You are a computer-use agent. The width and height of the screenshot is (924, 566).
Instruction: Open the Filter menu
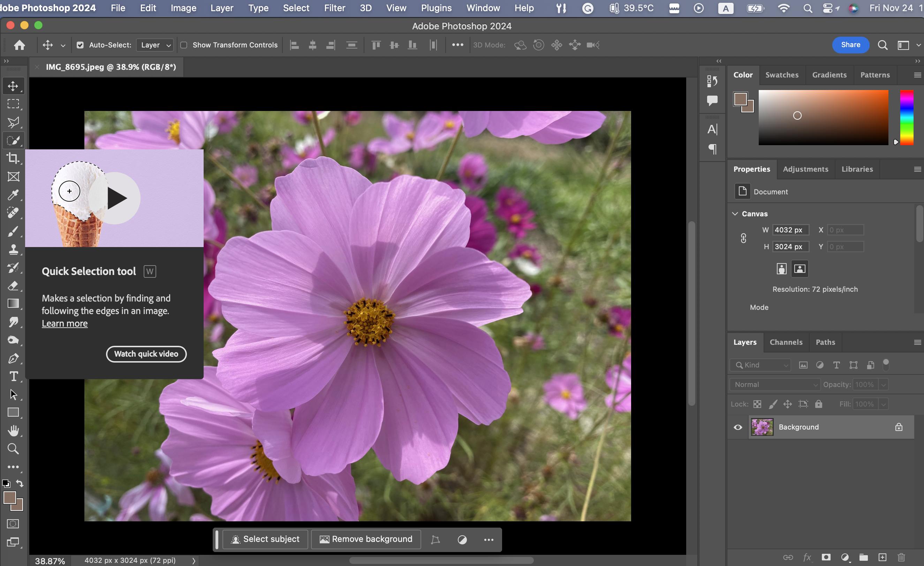click(x=334, y=8)
